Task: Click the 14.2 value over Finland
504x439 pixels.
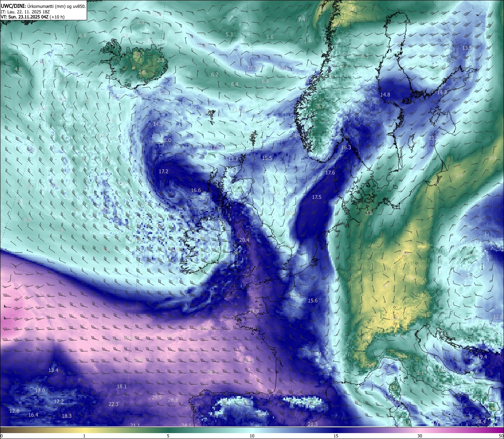Action: pos(442,93)
